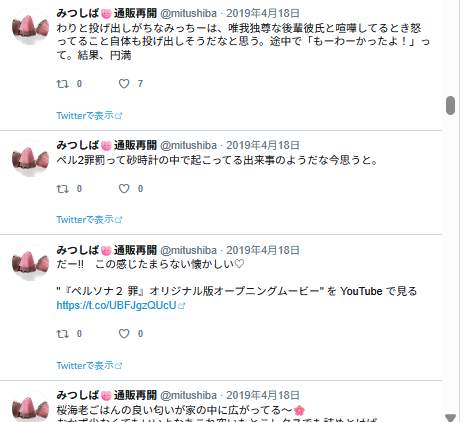Click avatar of first tweet
The width and height of the screenshot is (474, 422).
click(30, 27)
